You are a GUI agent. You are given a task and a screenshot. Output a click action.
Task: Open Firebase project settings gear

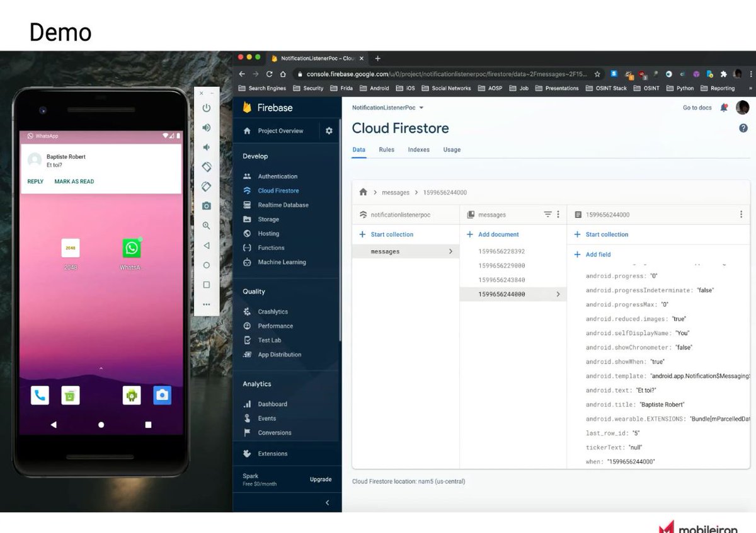click(329, 131)
